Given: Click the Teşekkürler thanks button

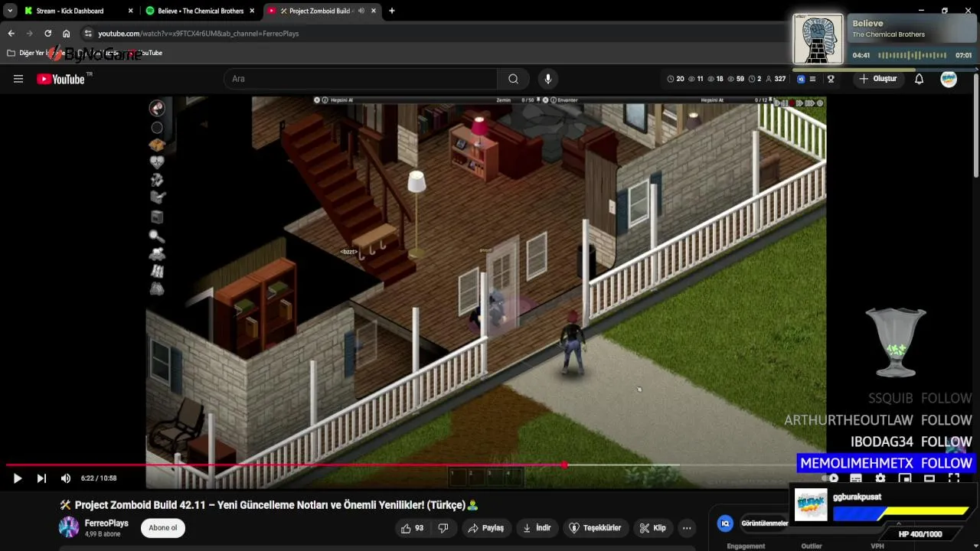Looking at the screenshot, I should tap(595, 528).
